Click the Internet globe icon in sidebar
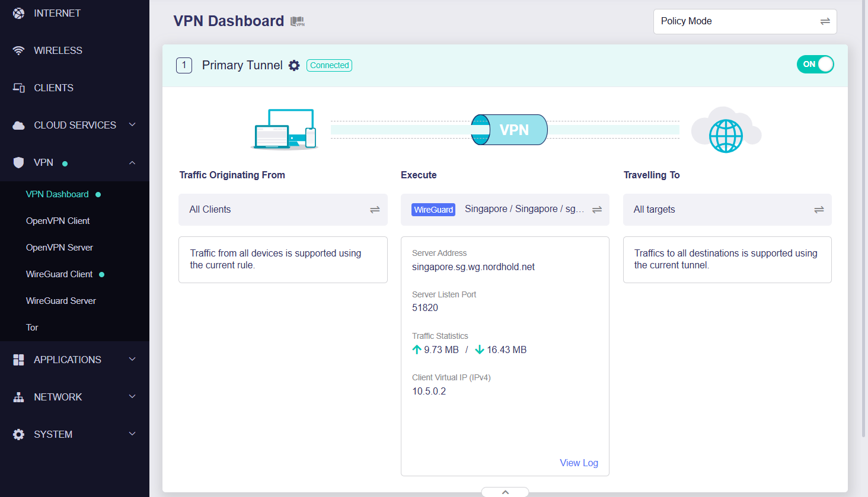 [19, 13]
